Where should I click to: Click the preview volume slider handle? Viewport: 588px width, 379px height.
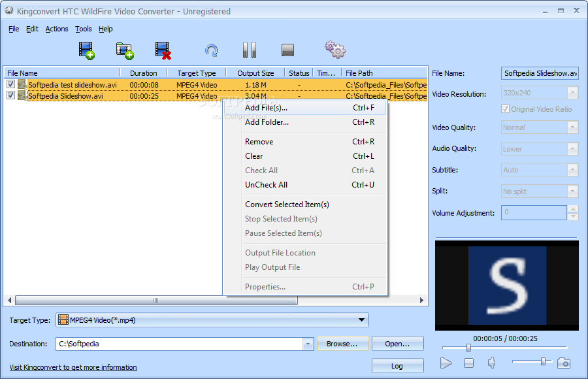pos(543,361)
